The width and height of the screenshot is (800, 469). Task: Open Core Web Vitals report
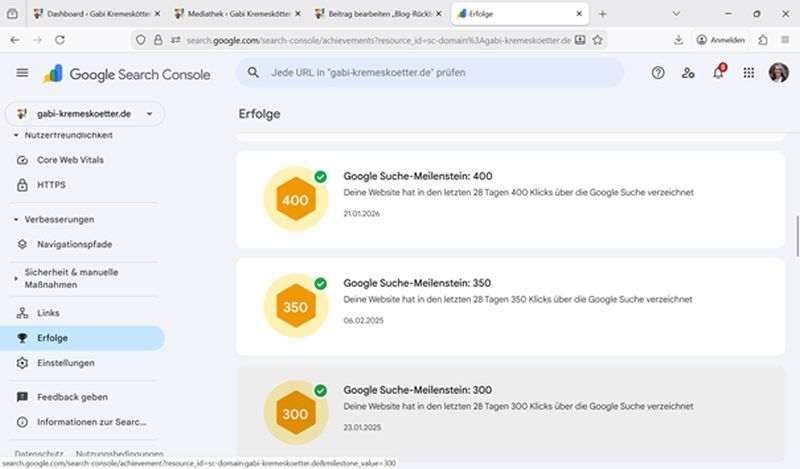click(x=70, y=160)
